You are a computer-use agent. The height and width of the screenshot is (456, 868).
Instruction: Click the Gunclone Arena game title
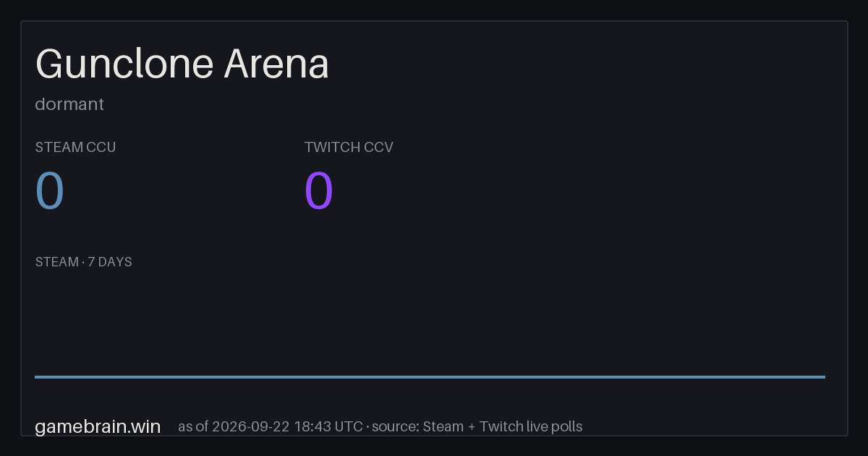click(x=182, y=64)
